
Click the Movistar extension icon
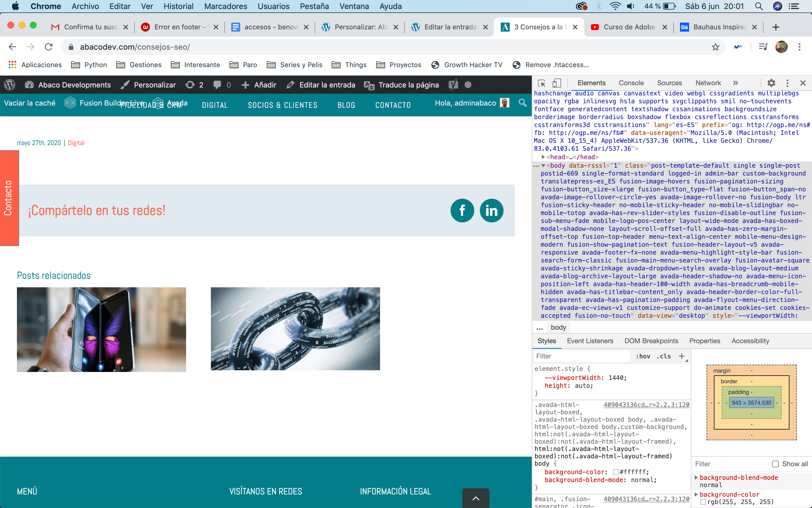coord(738,47)
